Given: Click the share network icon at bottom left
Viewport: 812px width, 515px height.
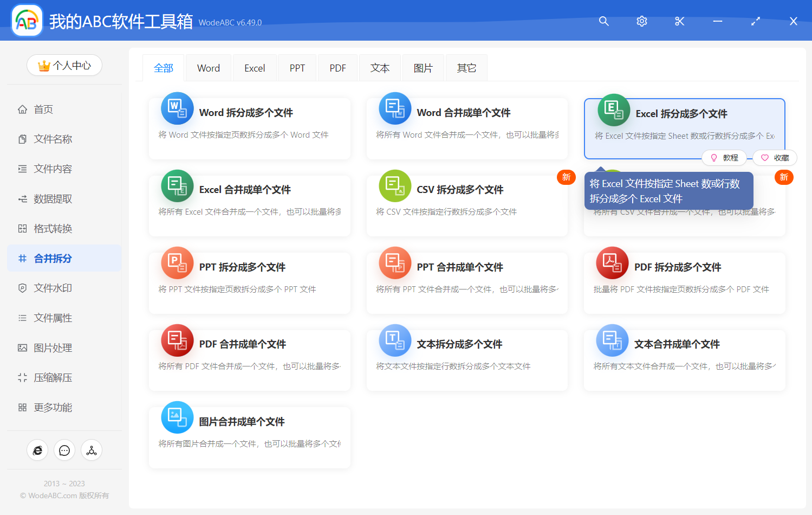Looking at the screenshot, I should [92, 450].
